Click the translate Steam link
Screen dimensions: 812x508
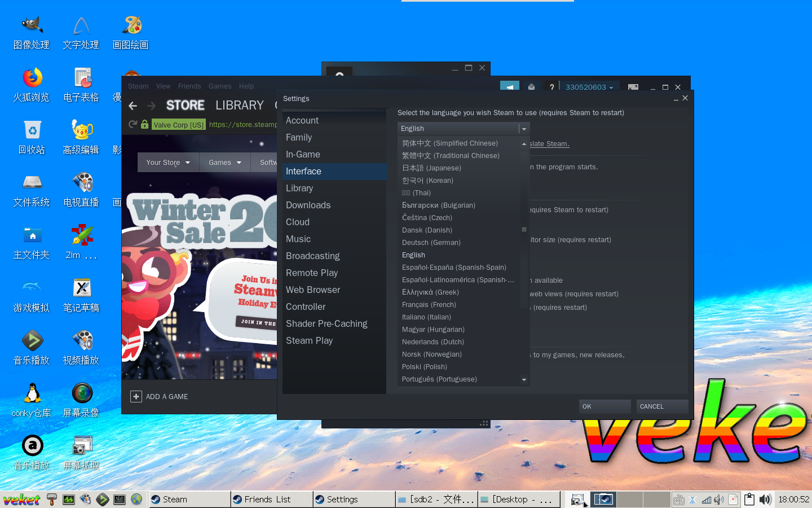click(549, 144)
